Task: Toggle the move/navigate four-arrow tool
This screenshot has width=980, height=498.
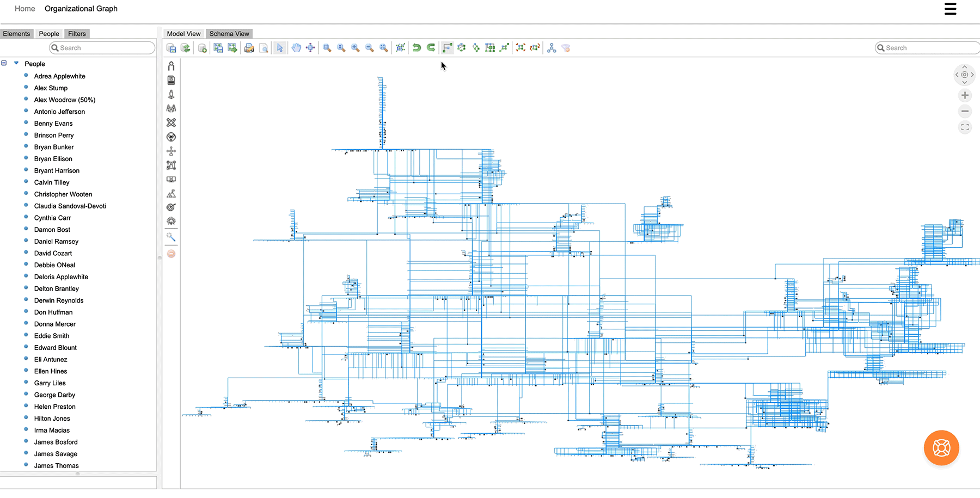Action: [x=310, y=48]
